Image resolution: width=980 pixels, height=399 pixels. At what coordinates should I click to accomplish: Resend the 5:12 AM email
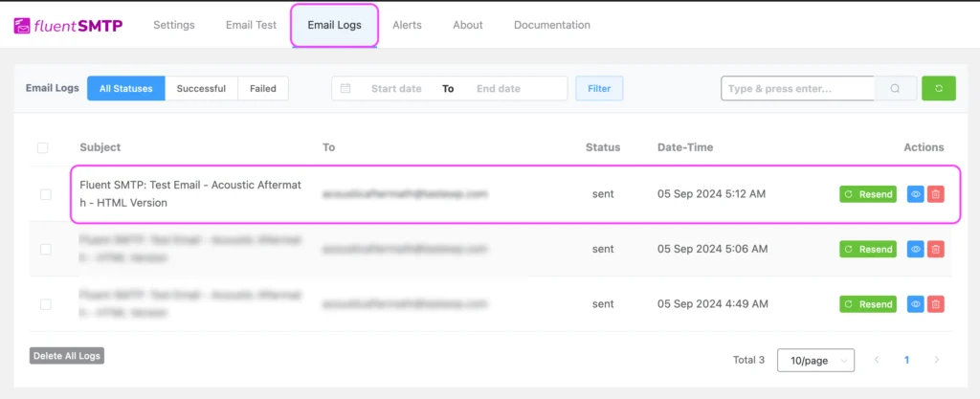[x=867, y=194]
